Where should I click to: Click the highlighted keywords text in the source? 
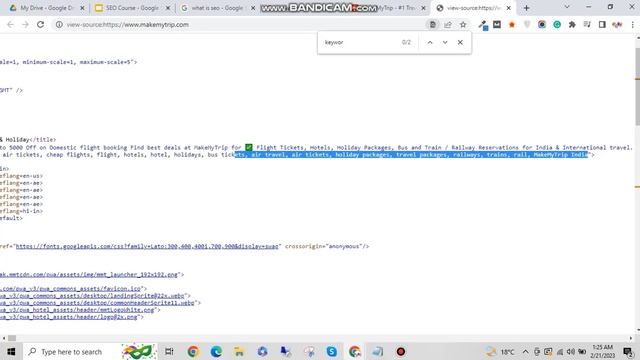click(411, 155)
